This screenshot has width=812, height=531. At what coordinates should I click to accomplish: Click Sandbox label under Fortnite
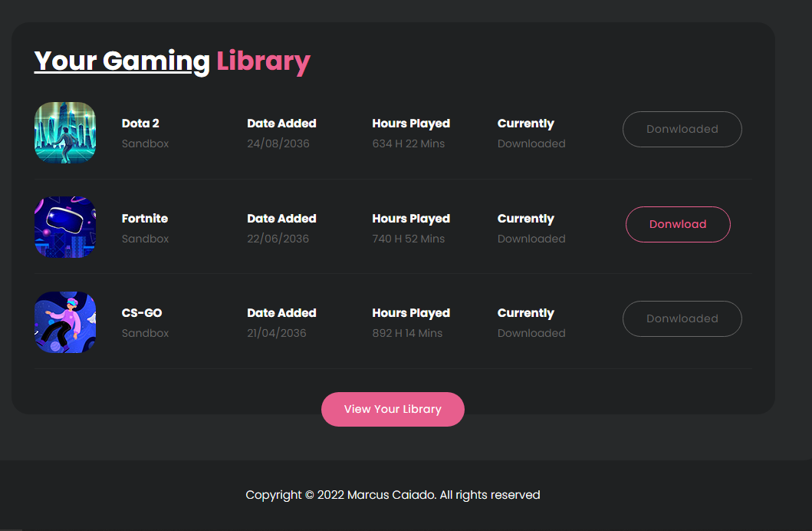(146, 239)
